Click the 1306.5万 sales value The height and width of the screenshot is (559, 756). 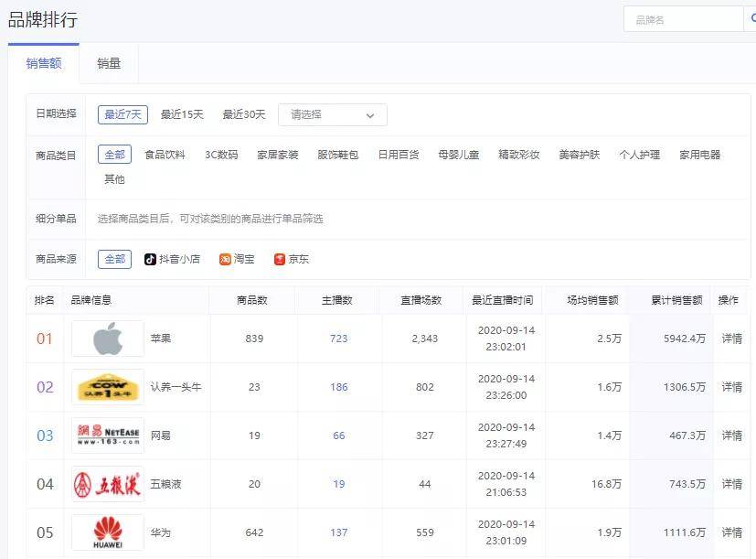[684, 387]
